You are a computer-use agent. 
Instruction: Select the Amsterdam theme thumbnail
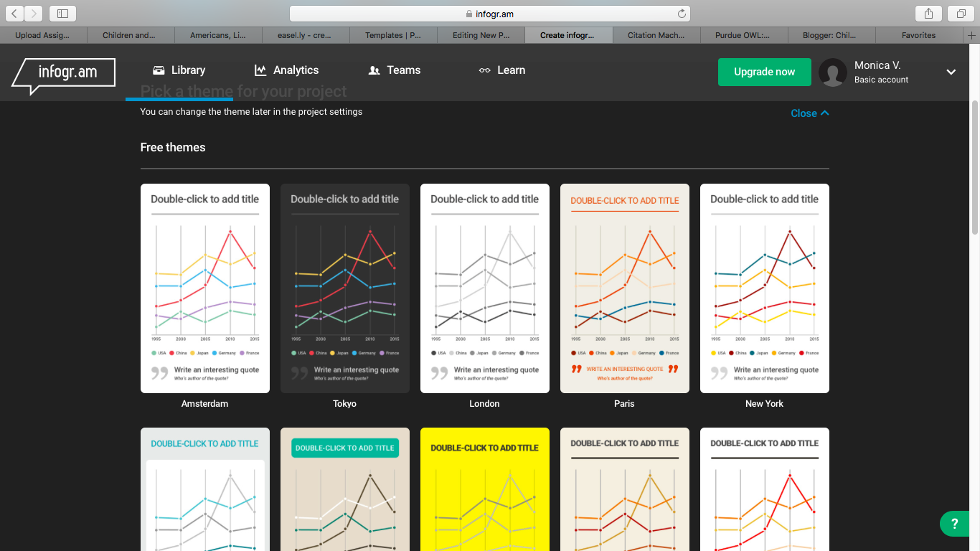205,288
